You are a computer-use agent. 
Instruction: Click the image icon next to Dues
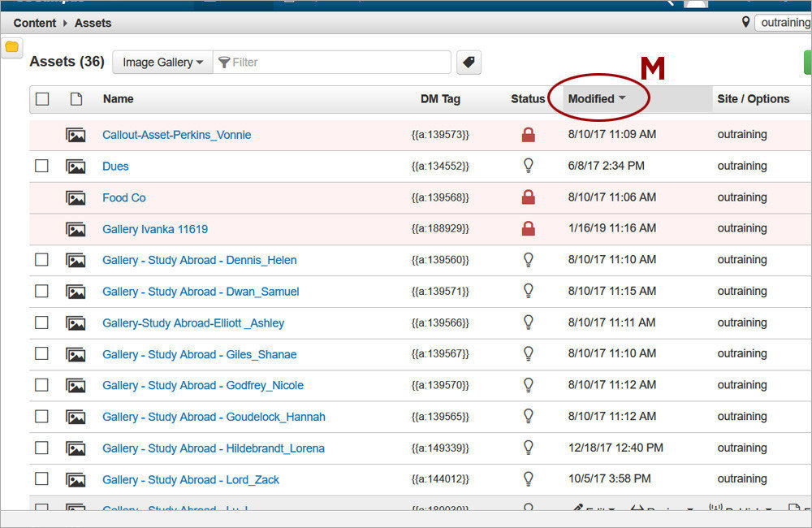pyautogui.click(x=76, y=167)
